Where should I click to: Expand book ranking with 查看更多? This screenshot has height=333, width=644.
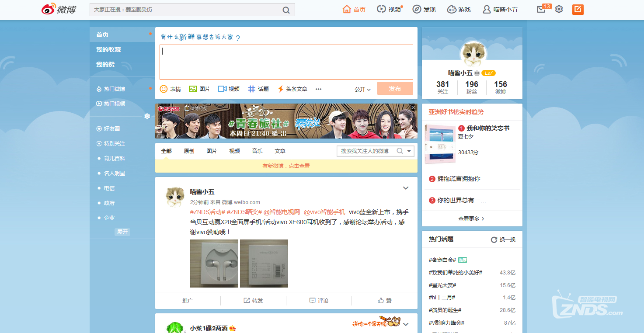pos(471,219)
